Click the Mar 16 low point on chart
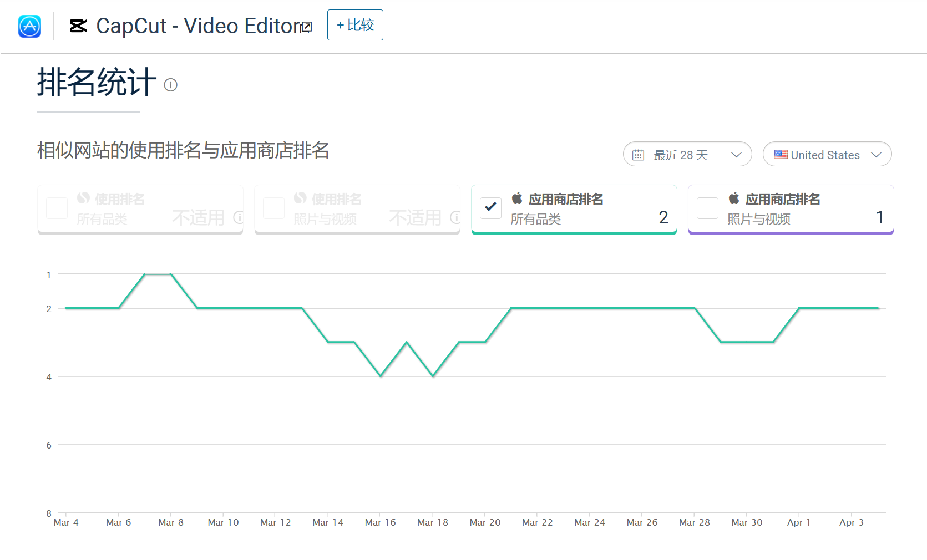The width and height of the screenshot is (927, 560). point(381,376)
